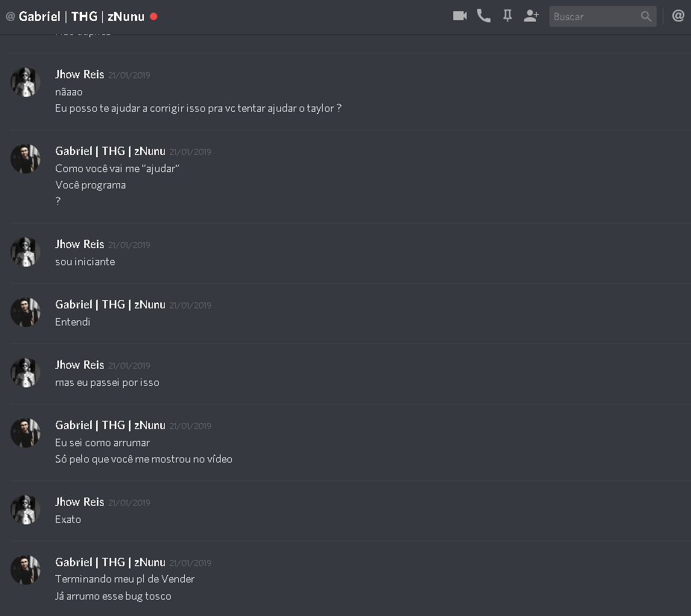Click the message mentioning taylor
This screenshot has height=616, width=691.
(x=198, y=109)
